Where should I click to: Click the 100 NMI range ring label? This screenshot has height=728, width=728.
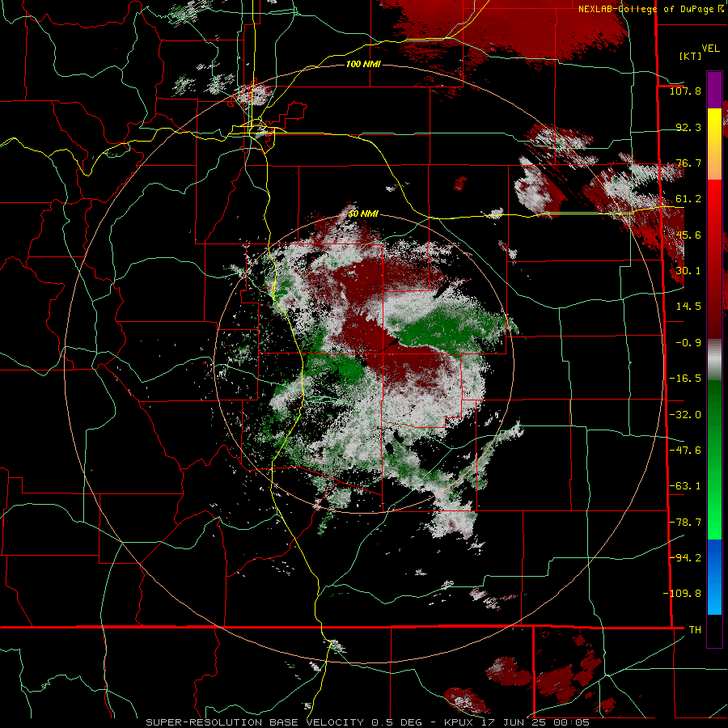[363, 64]
